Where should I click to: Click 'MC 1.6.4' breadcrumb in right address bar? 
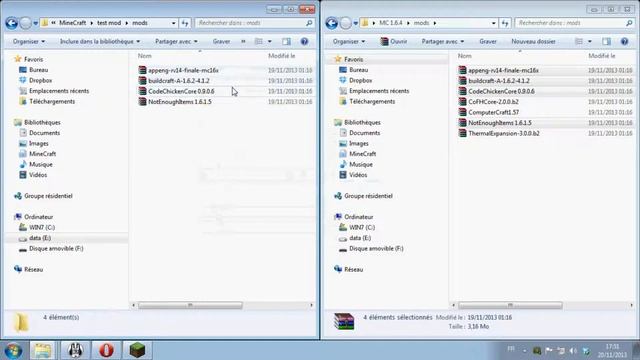[x=391, y=23]
